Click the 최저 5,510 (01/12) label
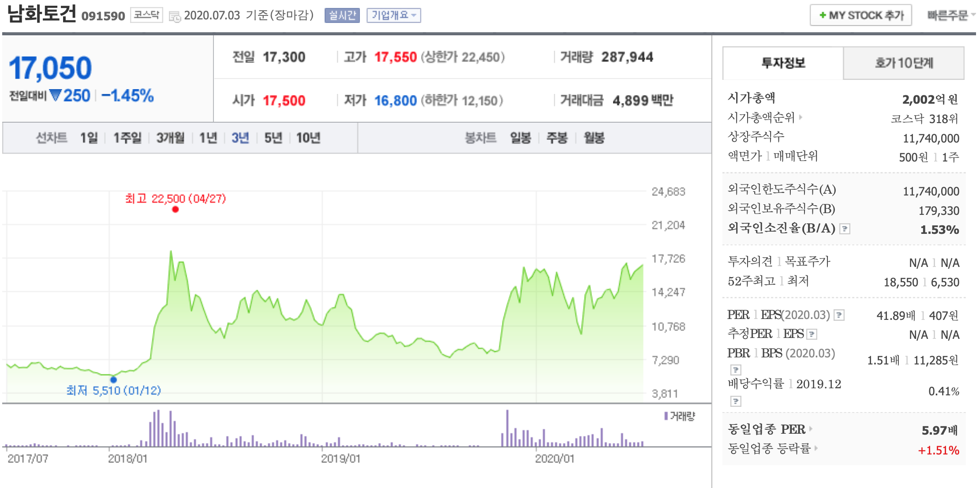 pyautogui.click(x=114, y=390)
